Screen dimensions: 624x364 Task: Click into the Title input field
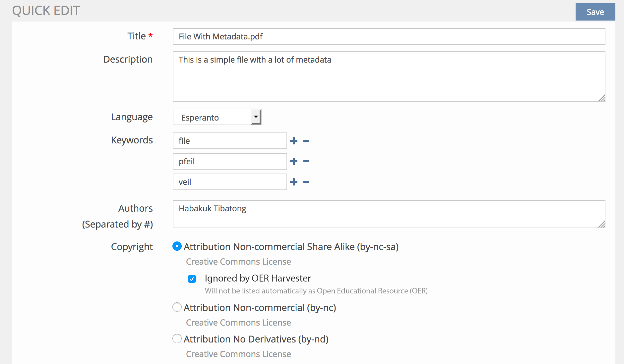coord(389,36)
